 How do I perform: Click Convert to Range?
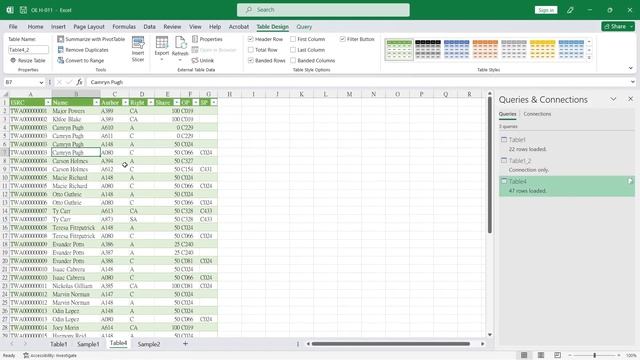[81, 60]
